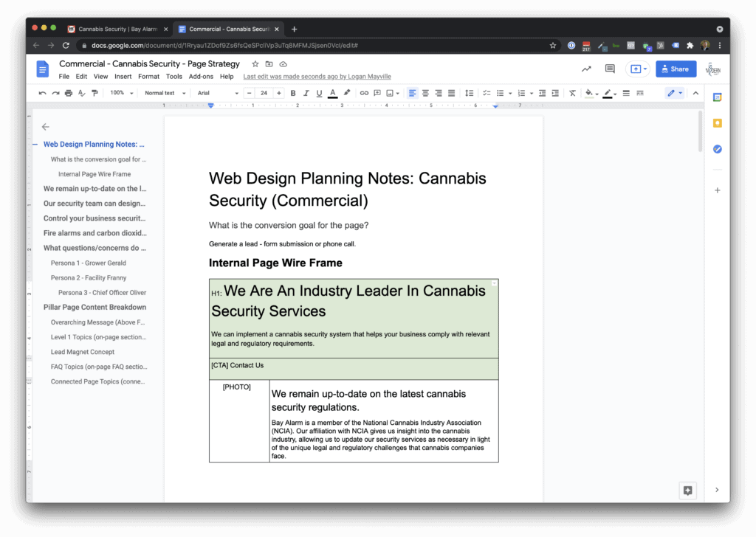
Task: Show all comments
Action: pos(610,68)
